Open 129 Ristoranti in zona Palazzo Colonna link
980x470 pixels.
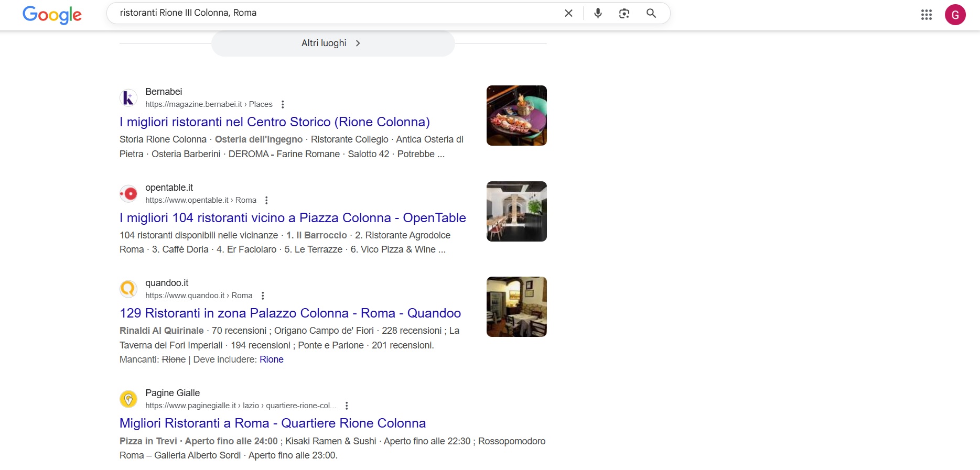[x=290, y=313]
